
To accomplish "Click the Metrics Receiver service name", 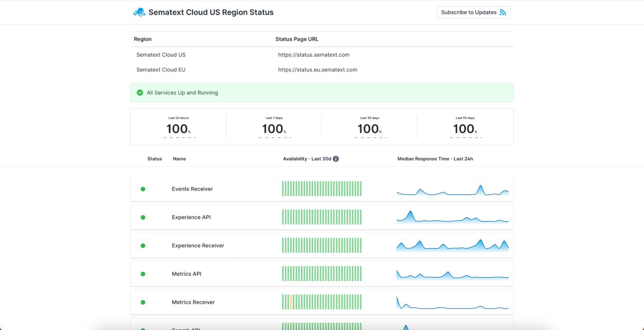I will point(193,302).
